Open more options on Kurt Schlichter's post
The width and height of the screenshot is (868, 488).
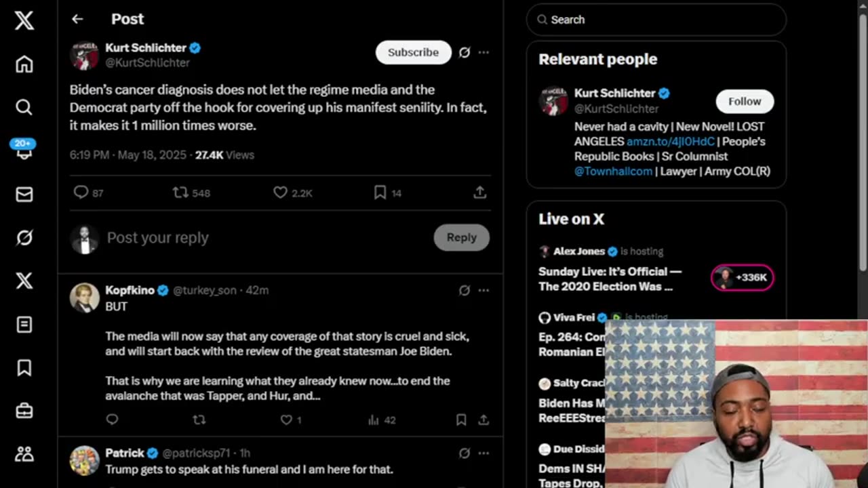(x=484, y=52)
